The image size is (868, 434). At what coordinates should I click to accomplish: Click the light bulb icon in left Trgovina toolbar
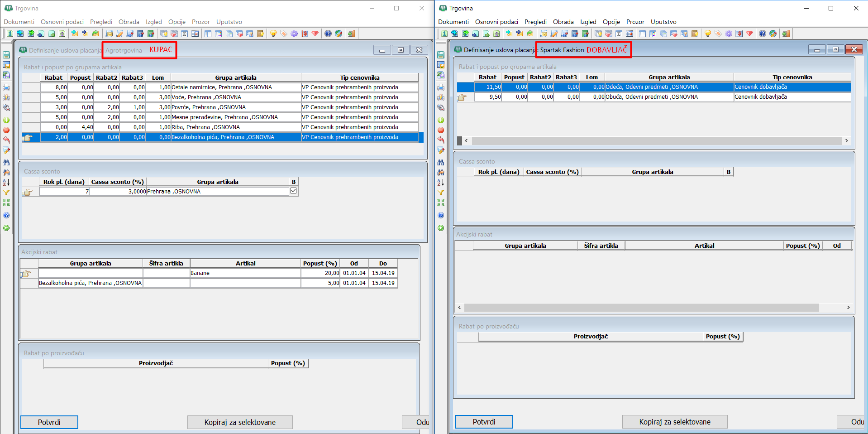[273, 34]
